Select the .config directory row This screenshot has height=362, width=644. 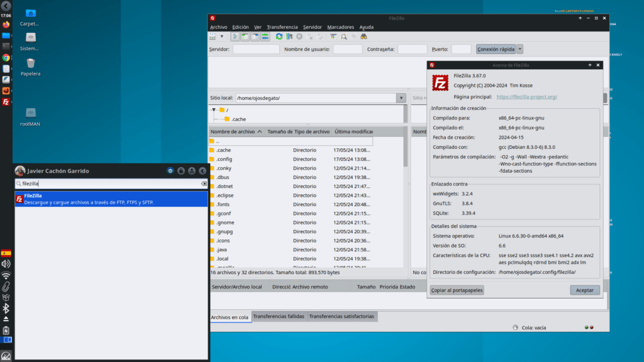[x=291, y=159]
